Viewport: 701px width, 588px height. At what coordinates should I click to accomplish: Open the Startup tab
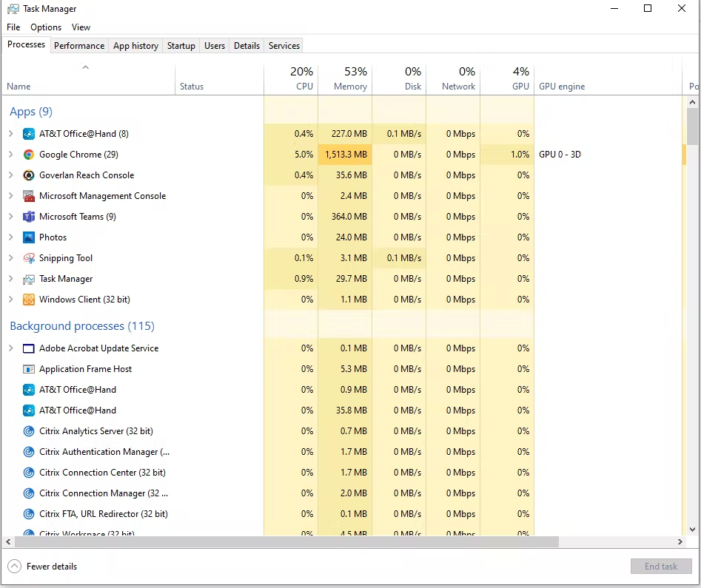[181, 45]
